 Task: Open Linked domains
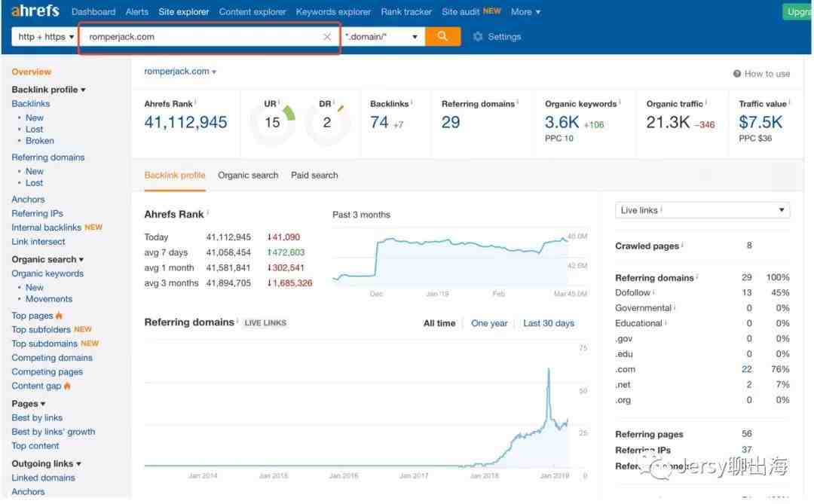click(x=43, y=478)
